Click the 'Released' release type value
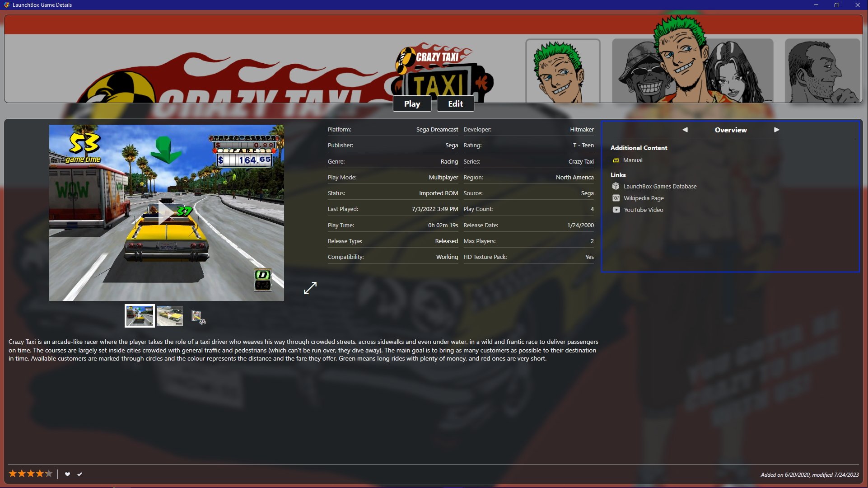This screenshot has width=868, height=488. click(x=446, y=241)
